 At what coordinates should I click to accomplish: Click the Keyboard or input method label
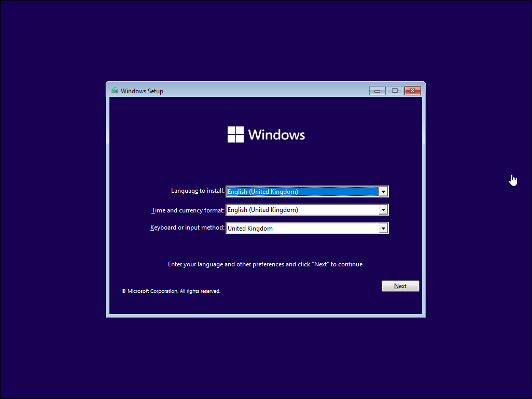(187, 227)
